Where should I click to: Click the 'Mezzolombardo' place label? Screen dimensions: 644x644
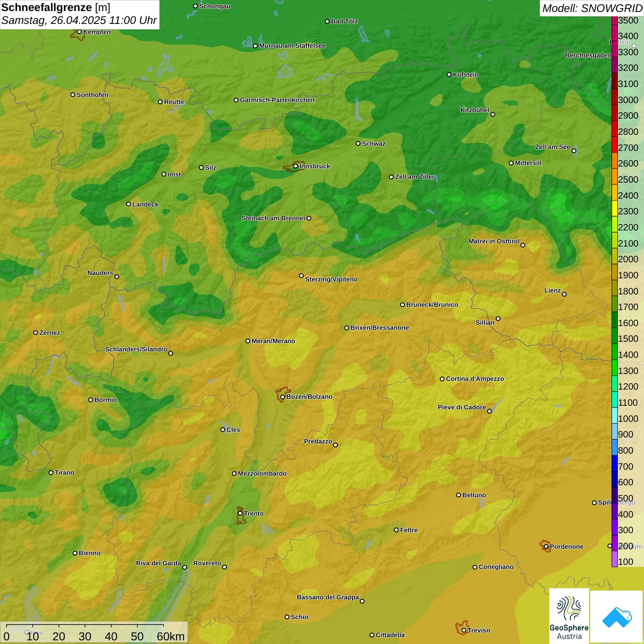pyautogui.click(x=262, y=473)
